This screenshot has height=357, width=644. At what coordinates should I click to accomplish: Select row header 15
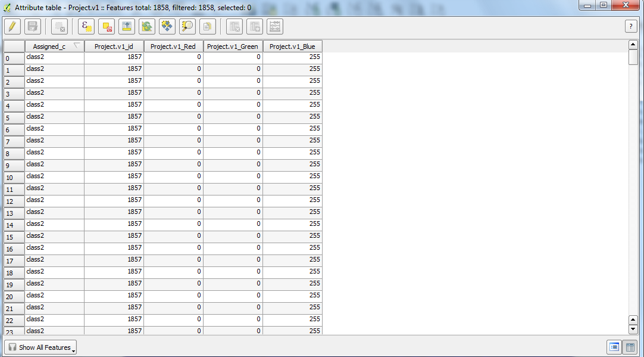pos(14,237)
